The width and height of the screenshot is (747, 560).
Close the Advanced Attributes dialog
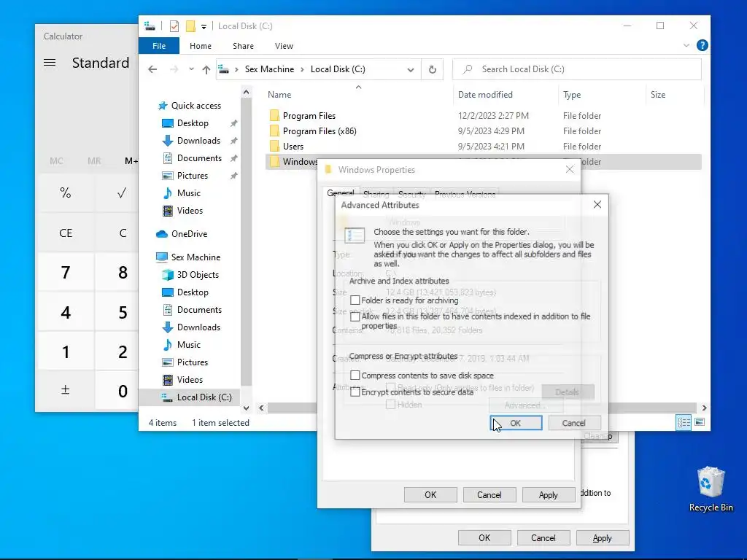[597, 205]
